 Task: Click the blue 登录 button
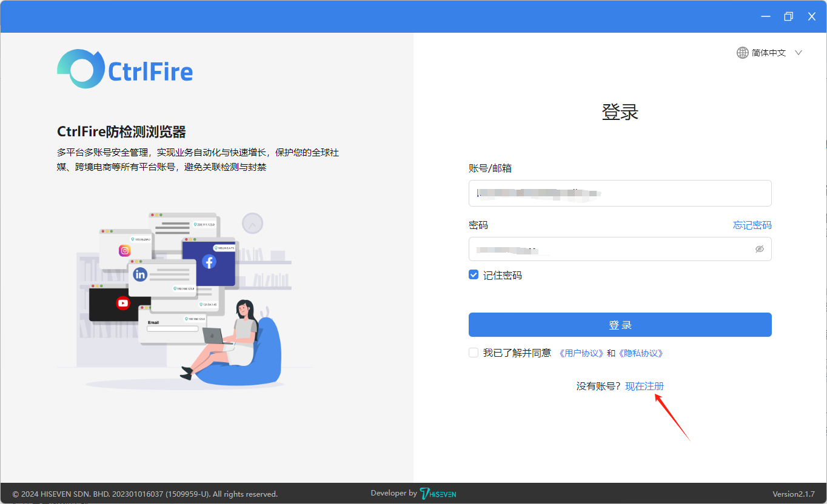click(620, 325)
